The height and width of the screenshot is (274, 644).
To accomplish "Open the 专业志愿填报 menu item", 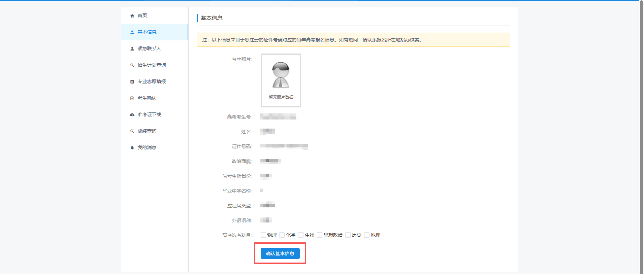I will 152,81.
